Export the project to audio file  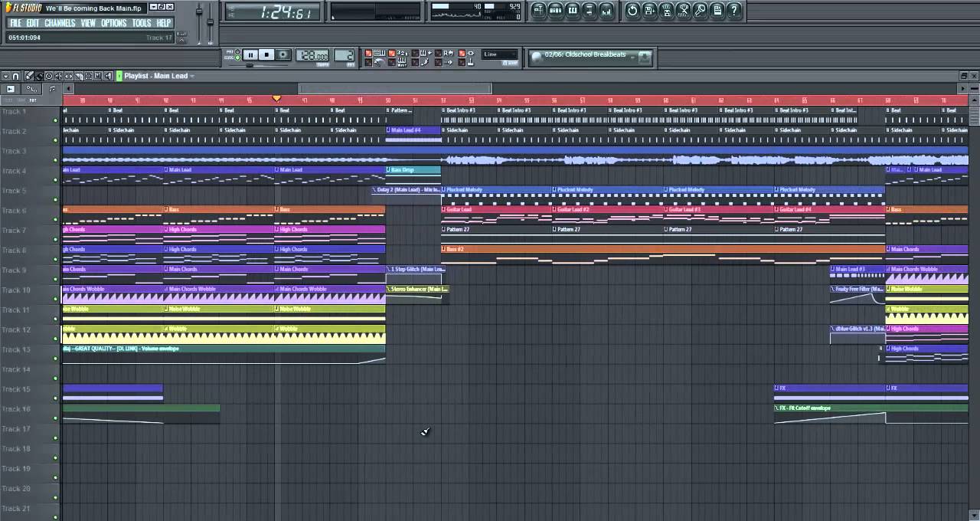[667, 10]
